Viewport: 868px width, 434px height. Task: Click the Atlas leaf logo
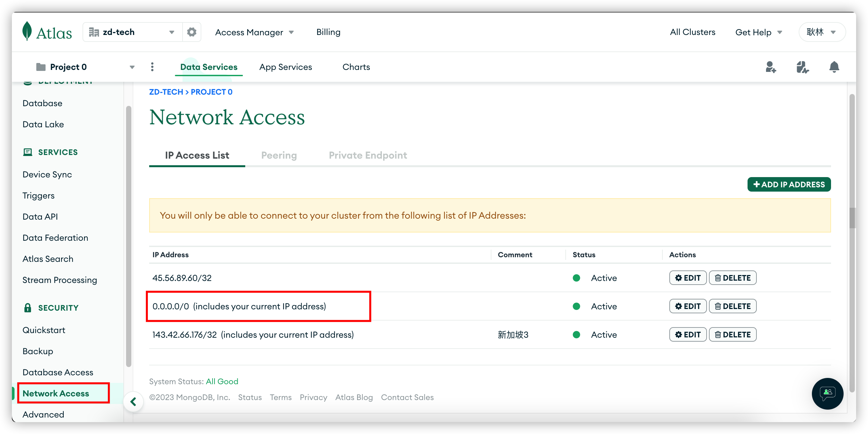tap(27, 32)
